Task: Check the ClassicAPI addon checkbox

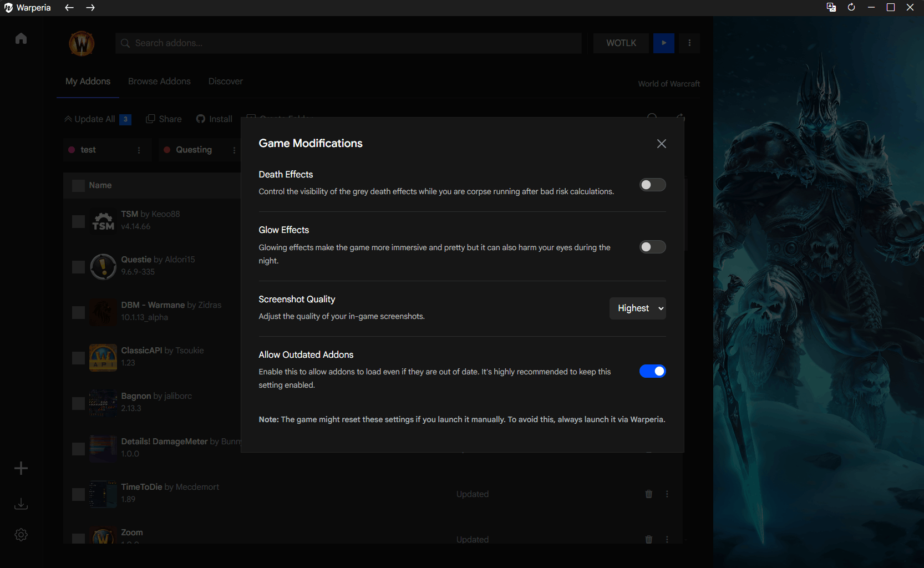Action: tap(78, 358)
